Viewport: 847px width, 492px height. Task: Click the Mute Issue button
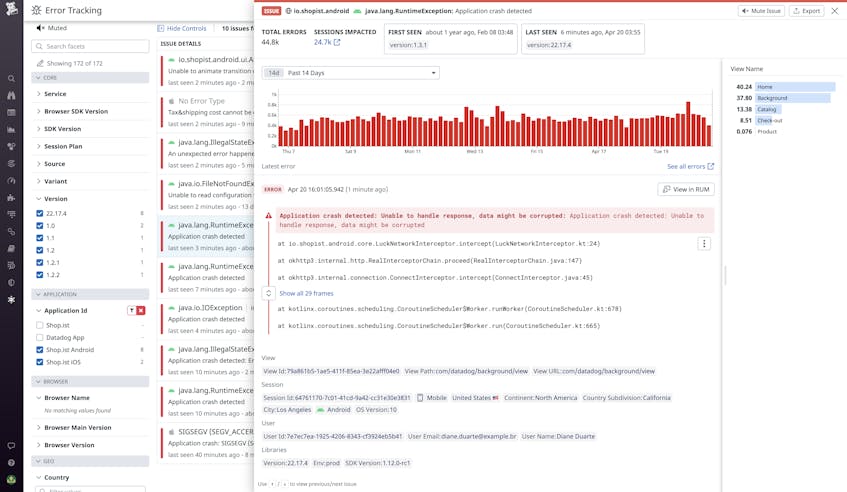tap(762, 11)
